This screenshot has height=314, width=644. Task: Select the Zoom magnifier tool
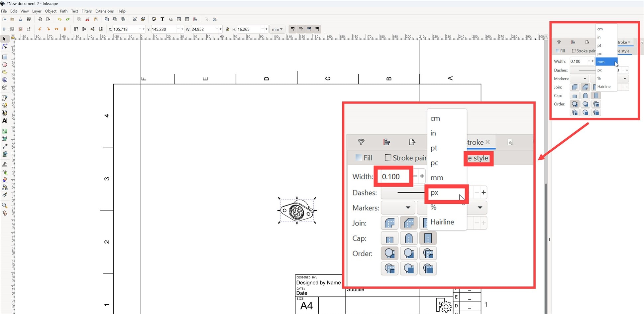coord(5,205)
